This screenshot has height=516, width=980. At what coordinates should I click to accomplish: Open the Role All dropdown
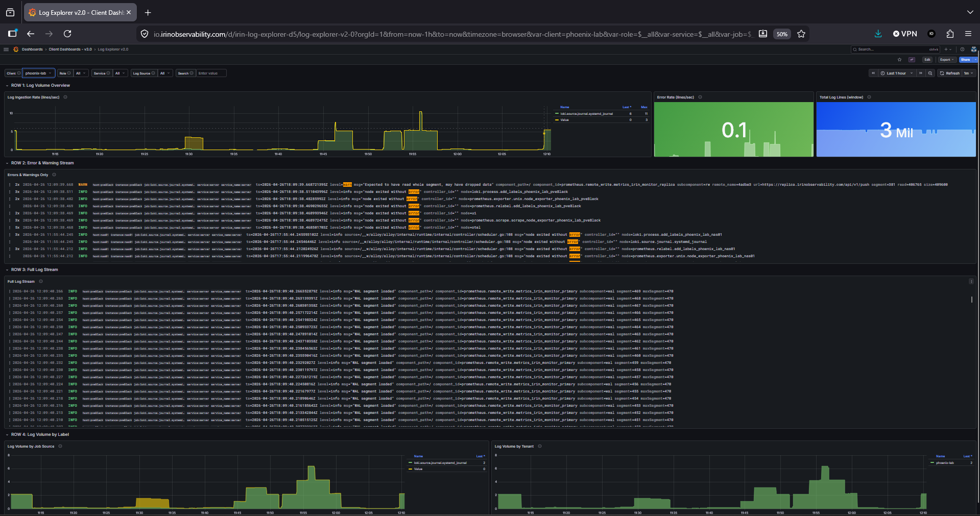[x=81, y=73]
